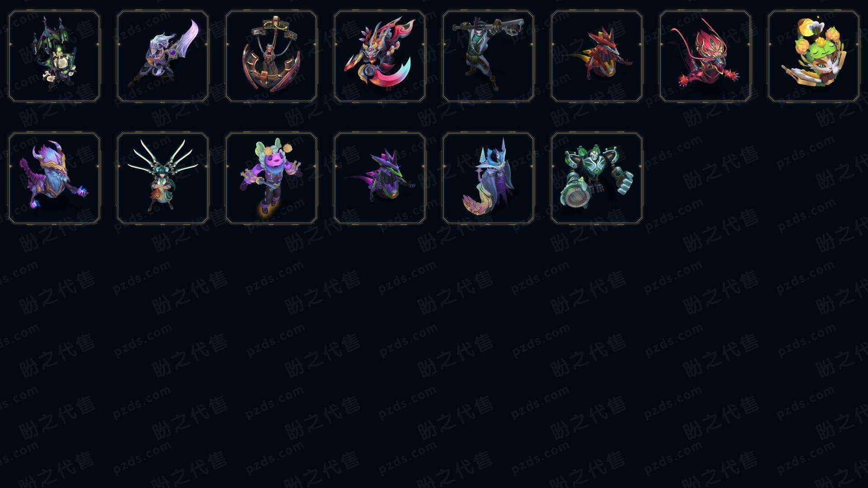
Task: Pick the purple horned beast holding orbs
Action: [54, 178]
